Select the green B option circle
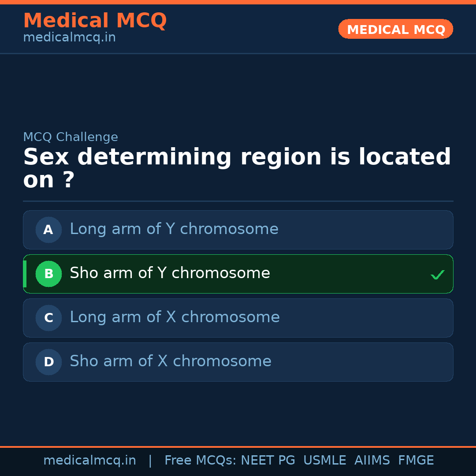 [x=48, y=274]
